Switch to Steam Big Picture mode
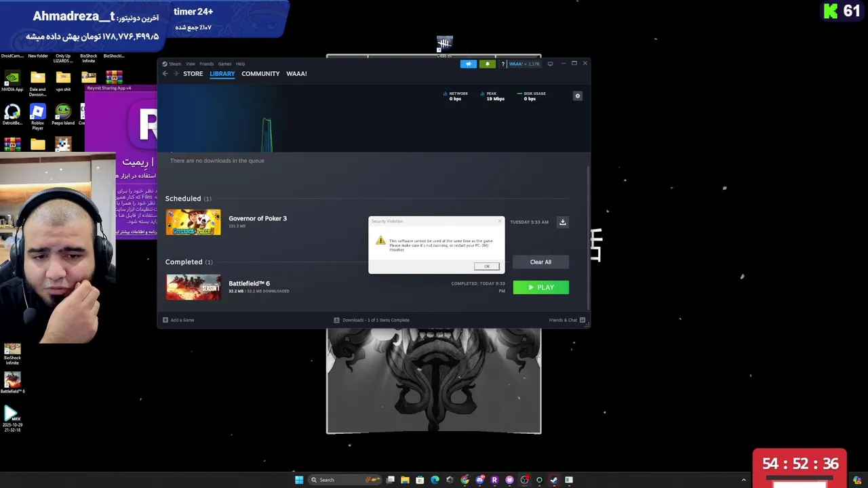 (550, 64)
